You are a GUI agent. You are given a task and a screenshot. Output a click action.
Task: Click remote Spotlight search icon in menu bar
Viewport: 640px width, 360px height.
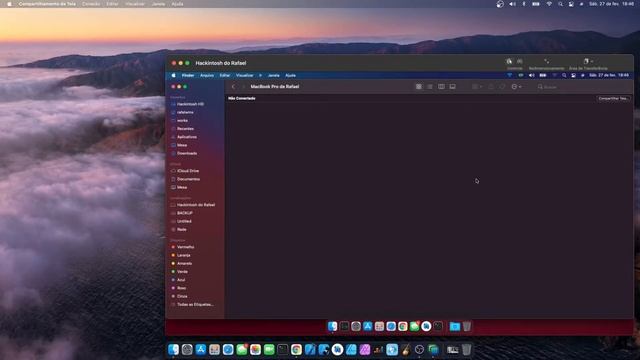coord(564,76)
